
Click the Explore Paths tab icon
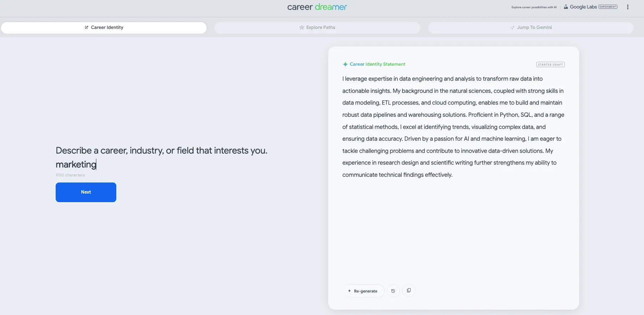coord(302,27)
